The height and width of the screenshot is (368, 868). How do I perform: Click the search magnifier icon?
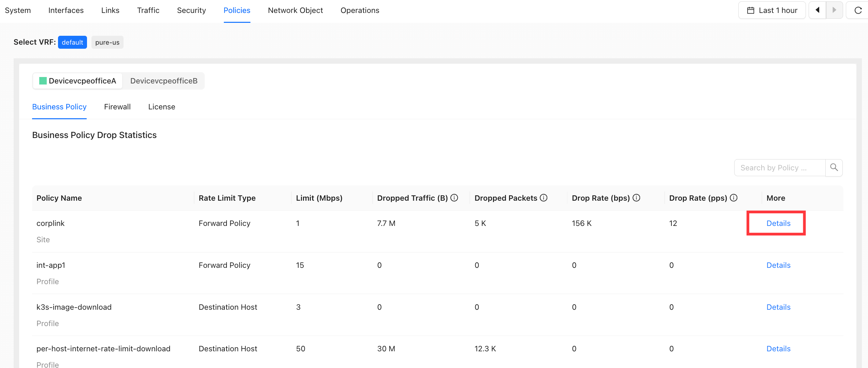tap(834, 167)
